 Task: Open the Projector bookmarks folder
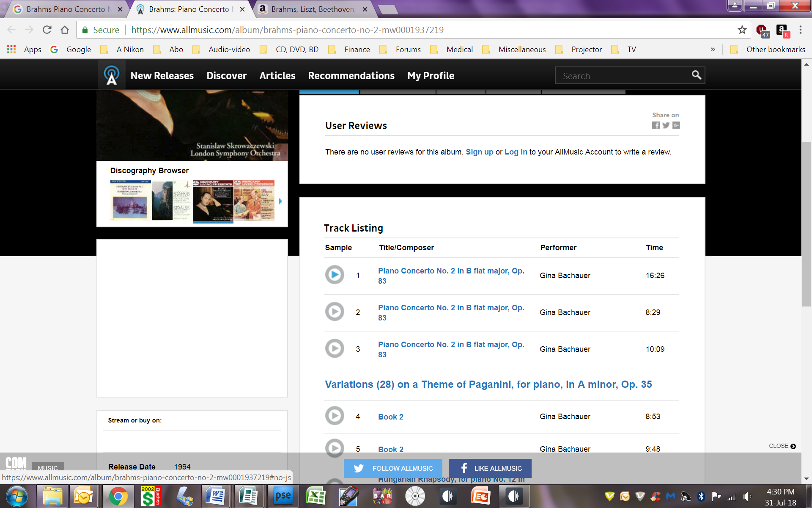tap(579, 50)
